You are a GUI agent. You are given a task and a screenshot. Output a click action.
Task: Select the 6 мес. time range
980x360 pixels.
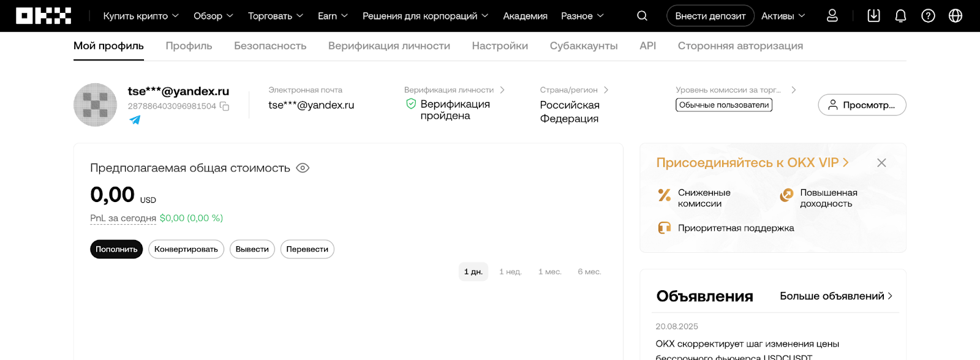click(589, 272)
